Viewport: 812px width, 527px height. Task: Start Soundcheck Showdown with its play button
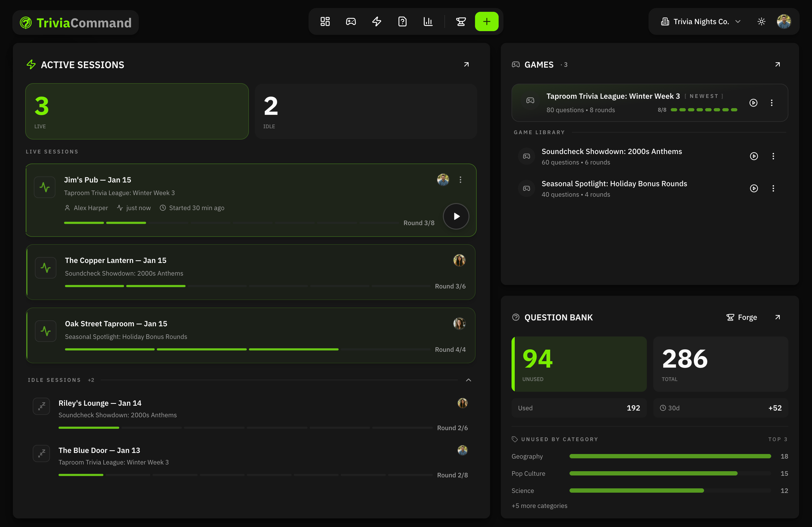click(x=754, y=156)
